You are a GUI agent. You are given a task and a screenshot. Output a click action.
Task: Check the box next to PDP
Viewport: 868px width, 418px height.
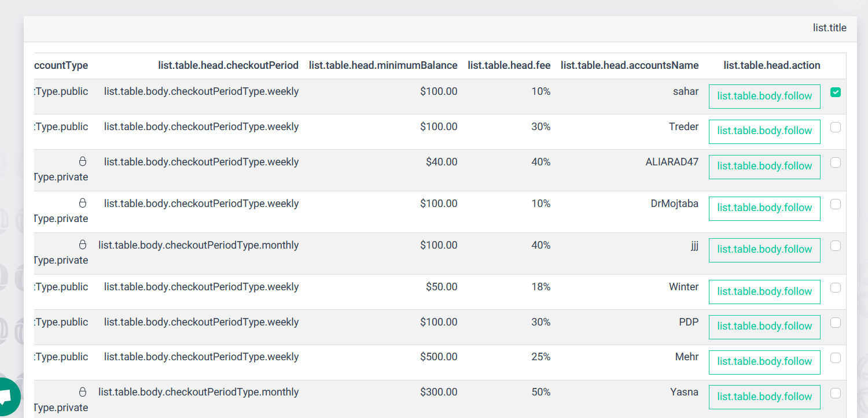[835, 323]
